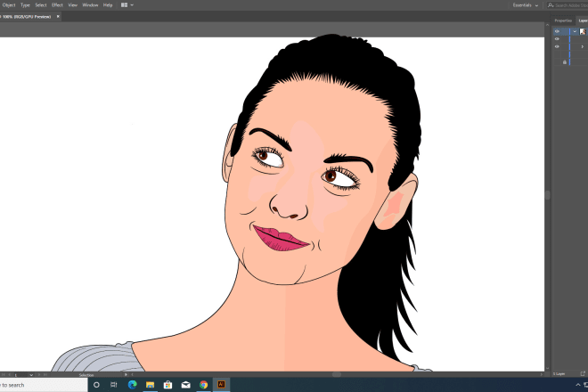Go to last artboard in status bar
Image resolution: width=588 pixels, height=392 pixels.
pyautogui.click(x=45, y=375)
